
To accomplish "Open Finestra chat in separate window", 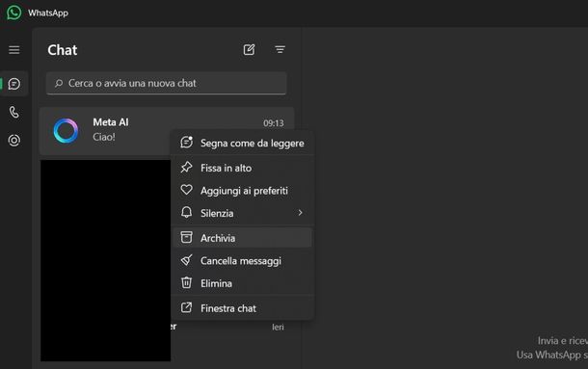I will coord(243,308).
